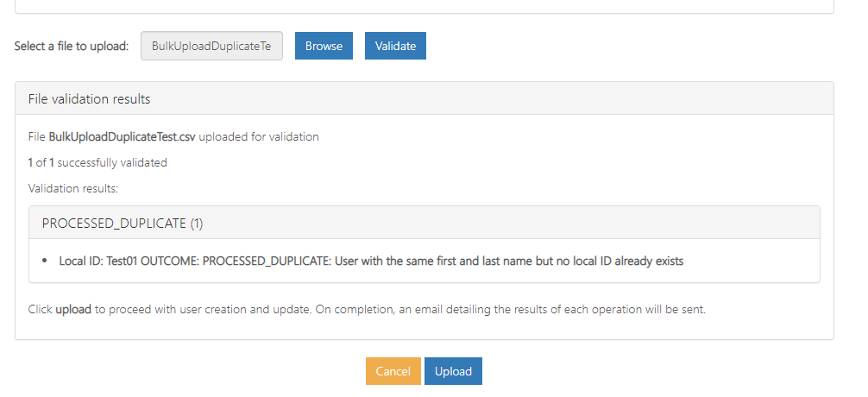
Task: Click the 'Validation results:' label
Action: 73,189
